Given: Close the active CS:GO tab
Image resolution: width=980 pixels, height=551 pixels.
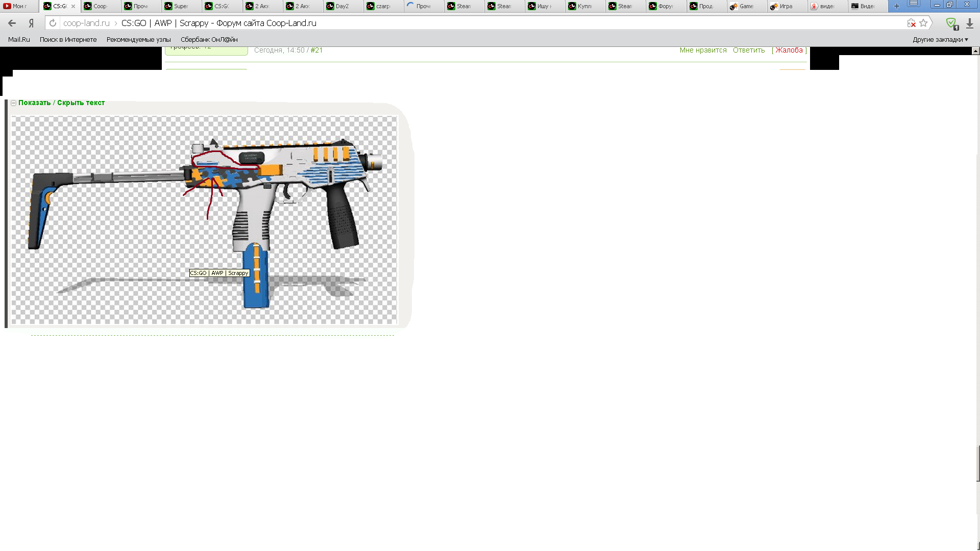Looking at the screenshot, I should click(73, 6).
